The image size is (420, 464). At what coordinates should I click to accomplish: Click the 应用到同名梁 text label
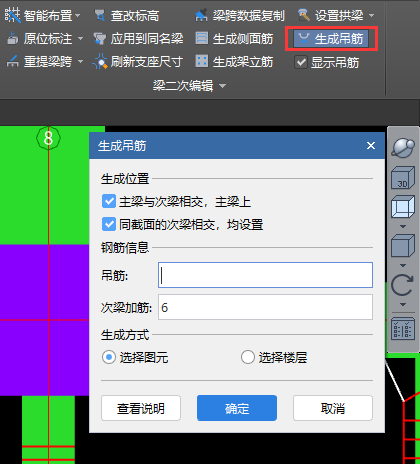point(147,39)
